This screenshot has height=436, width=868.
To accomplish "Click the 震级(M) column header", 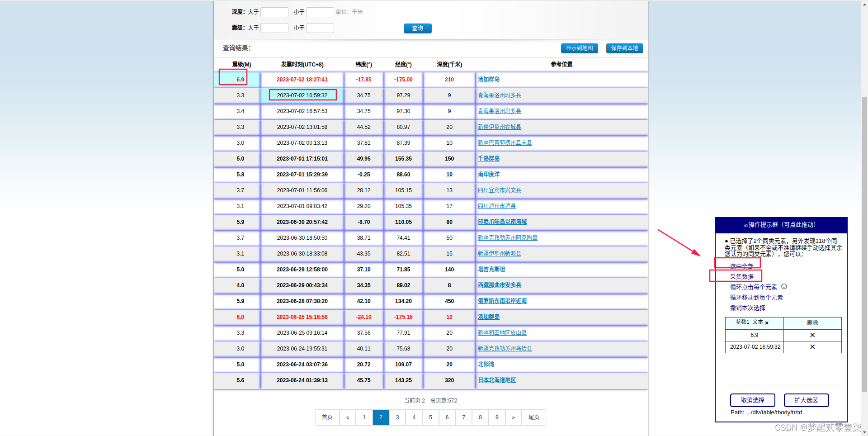I will click(241, 65).
